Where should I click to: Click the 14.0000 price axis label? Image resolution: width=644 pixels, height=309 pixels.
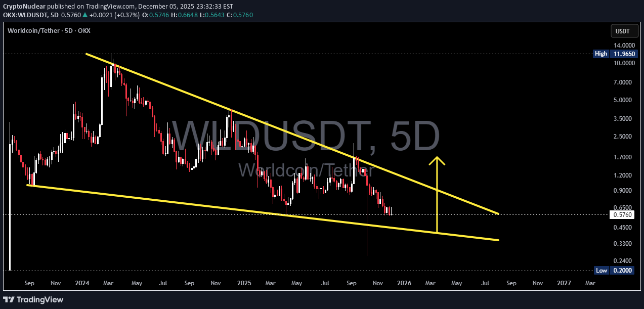pyautogui.click(x=622, y=45)
